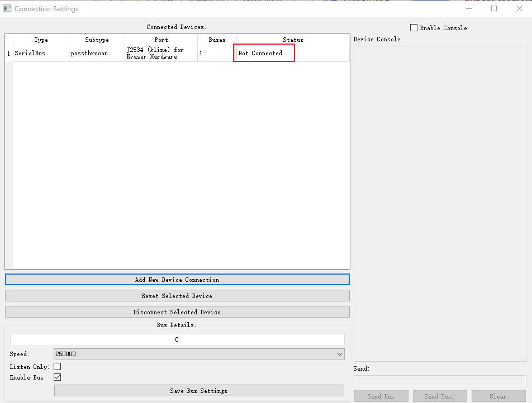The width and height of the screenshot is (532, 403).
Task: Click the Type column header
Action: coord(41,40)
